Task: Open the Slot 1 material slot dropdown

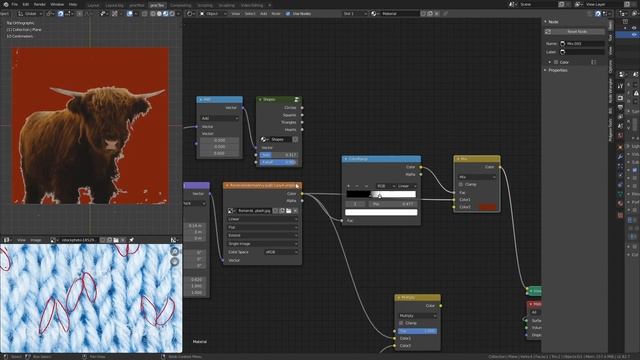Action: coord(355,13)
